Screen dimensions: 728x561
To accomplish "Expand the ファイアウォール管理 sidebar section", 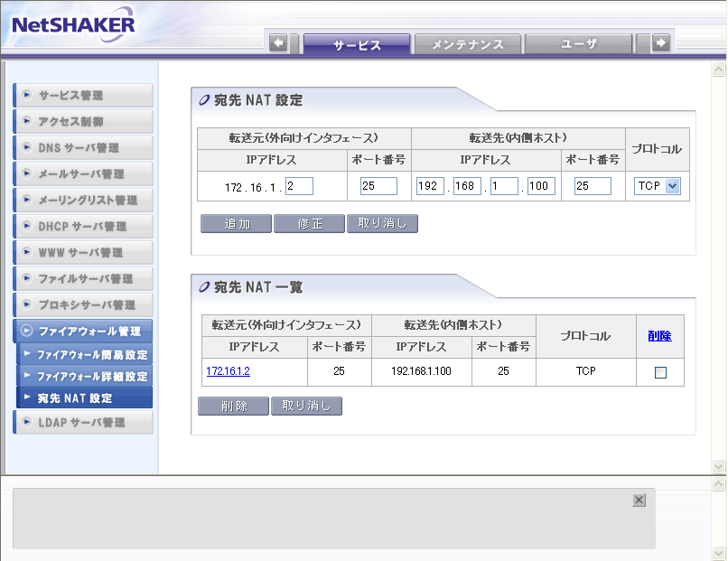I will (83, 332).
